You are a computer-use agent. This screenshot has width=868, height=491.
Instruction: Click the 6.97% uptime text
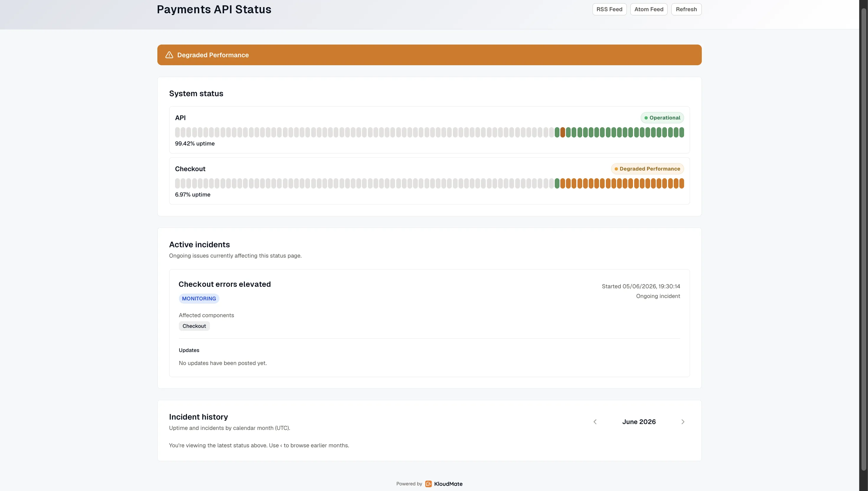point(192,194)
